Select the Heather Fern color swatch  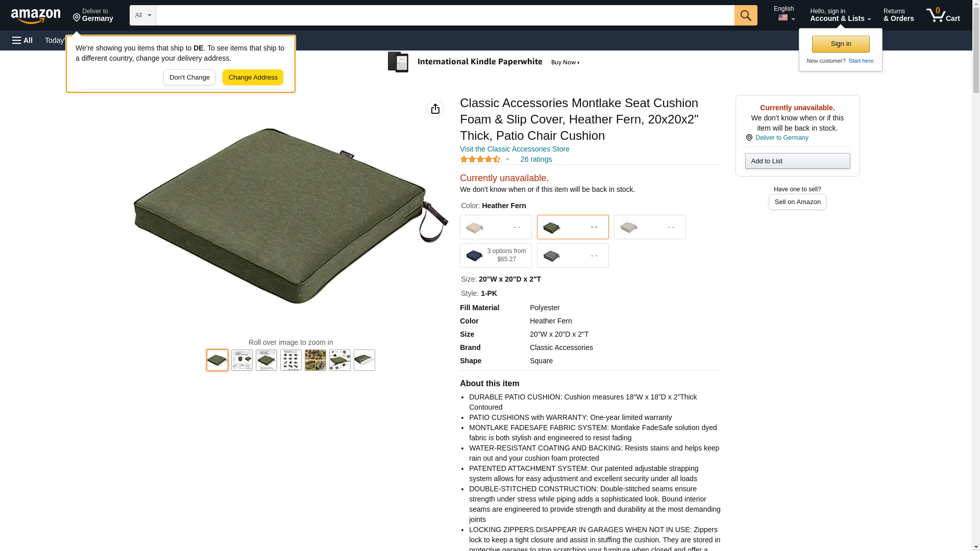pyautogui.click(x=573, y=227)
